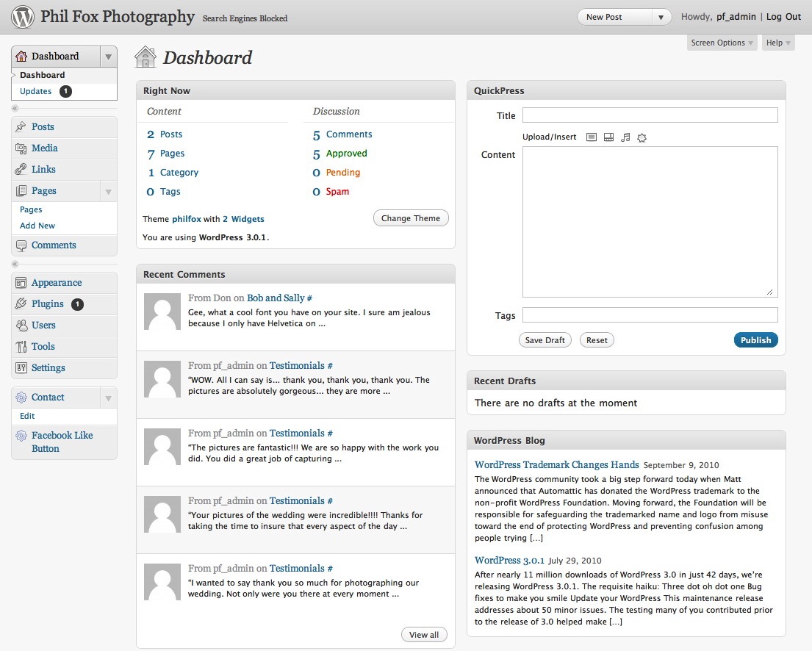Collapse the Dashboard menu arrow
The width and height of the screenshot is (812, 651).
coord(108,57)
